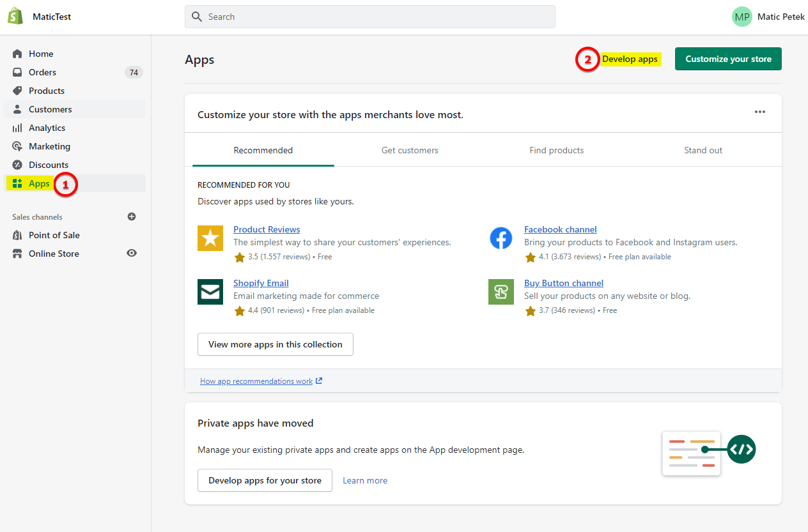The image size is (808, 532).
Task: Switch to the Recommended tab
Action: coord(263,150)
